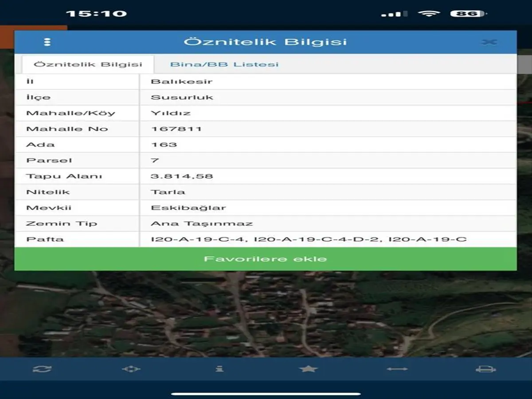Switch to the Bina/BB Listesi tab
Screen dimensions: 532x399
click(224, 64)
